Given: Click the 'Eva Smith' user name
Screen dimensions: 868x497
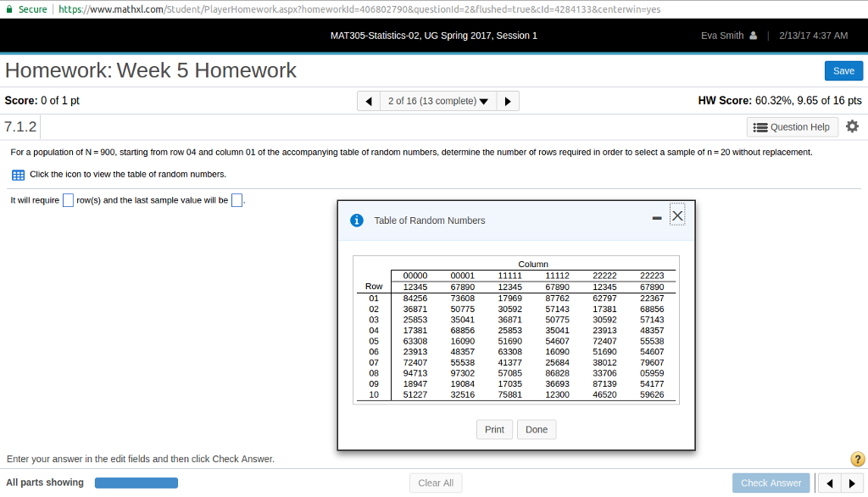Looking at the screenshot, I should [722, 36].
